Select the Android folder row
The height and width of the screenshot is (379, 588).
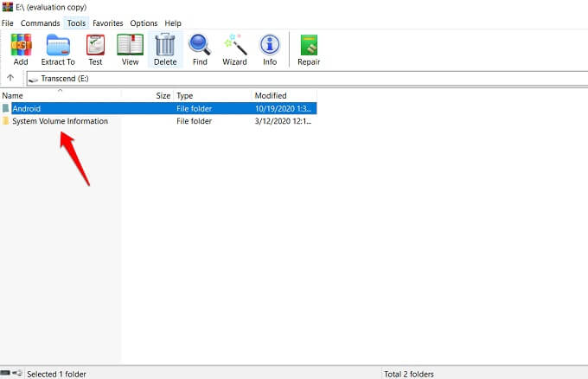point(27,108)
